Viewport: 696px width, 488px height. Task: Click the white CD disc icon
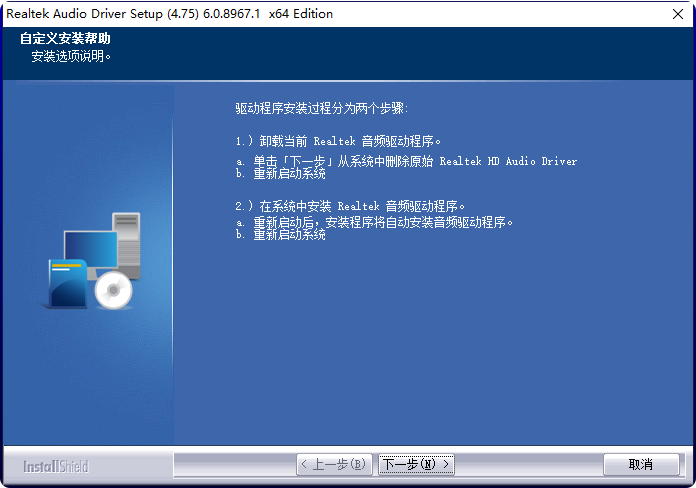click(113, 290)
